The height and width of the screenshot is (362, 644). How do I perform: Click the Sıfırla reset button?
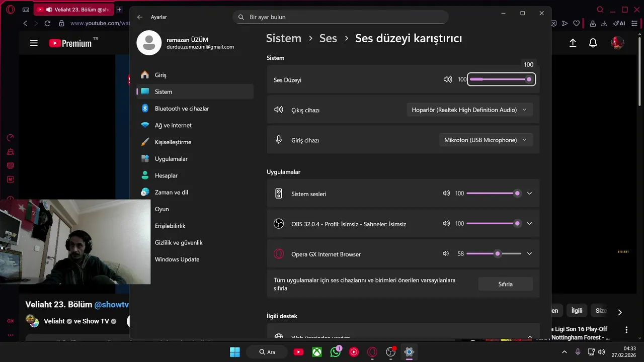pyautogui.click(x=505, y=284)
